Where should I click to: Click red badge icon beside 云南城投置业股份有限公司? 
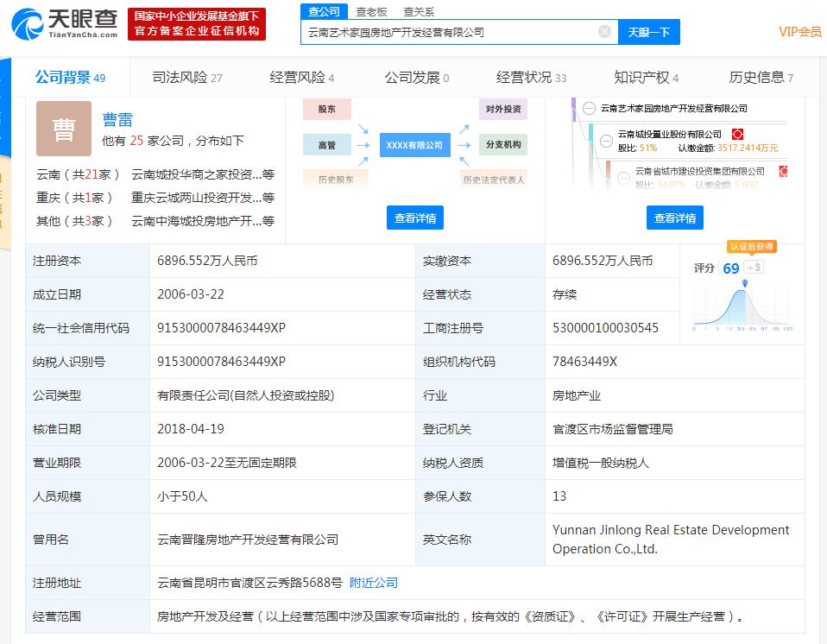click(x=737, y=134)
